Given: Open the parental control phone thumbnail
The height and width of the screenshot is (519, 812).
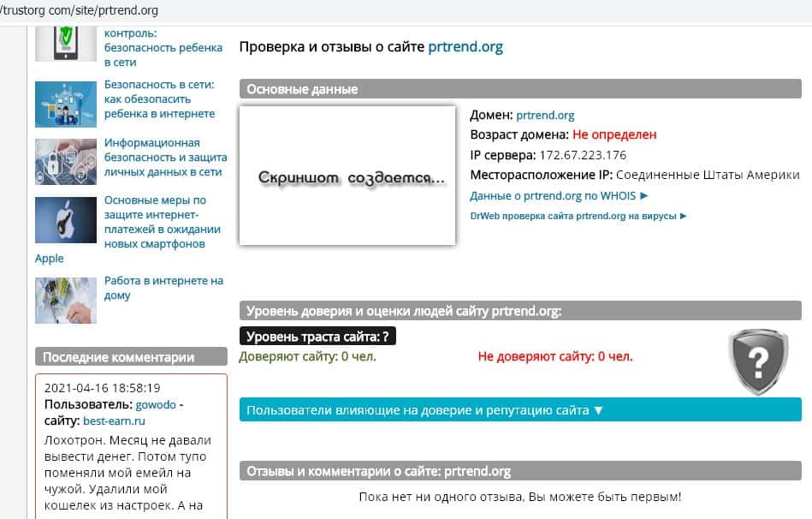Looking at the screenshot, I should pyautogui.click(x=66, y=44).
